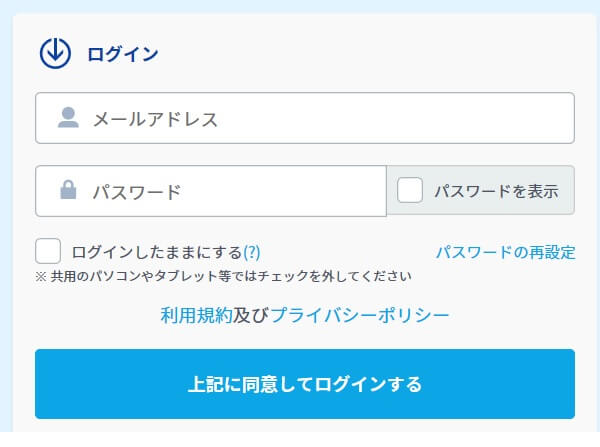Open the プライバシーポリシー link
600x447 pixels.
[x=360, y=315]
